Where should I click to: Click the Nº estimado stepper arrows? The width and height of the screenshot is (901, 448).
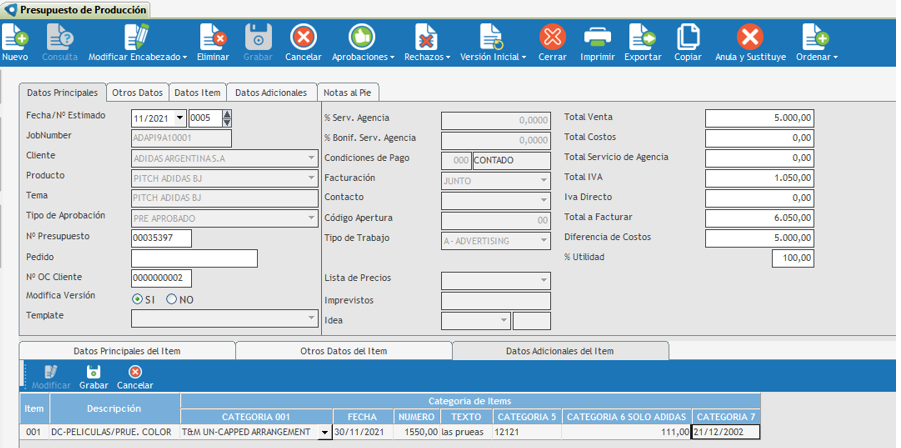click(227, 118)
